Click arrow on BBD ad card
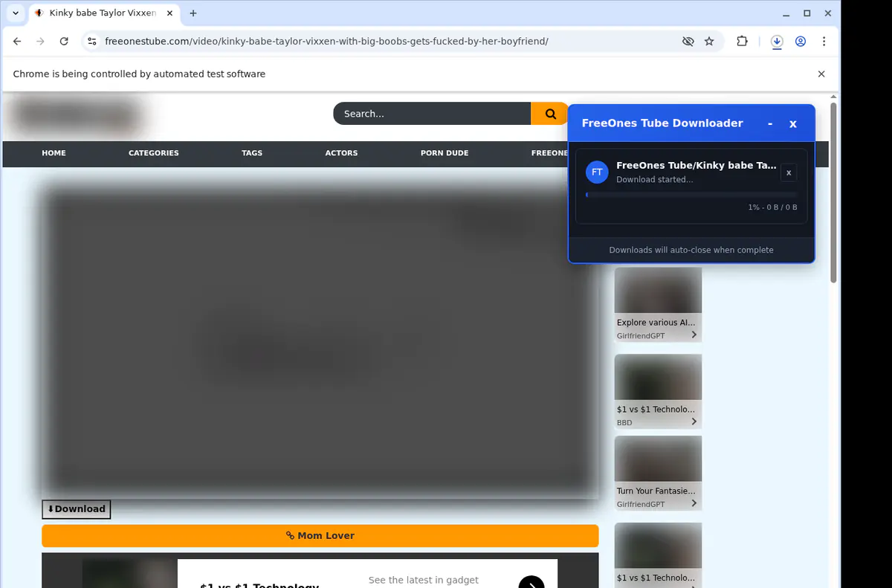Image resolution: width=892 pixels, height=588 pixels. [x=694, y=421]
